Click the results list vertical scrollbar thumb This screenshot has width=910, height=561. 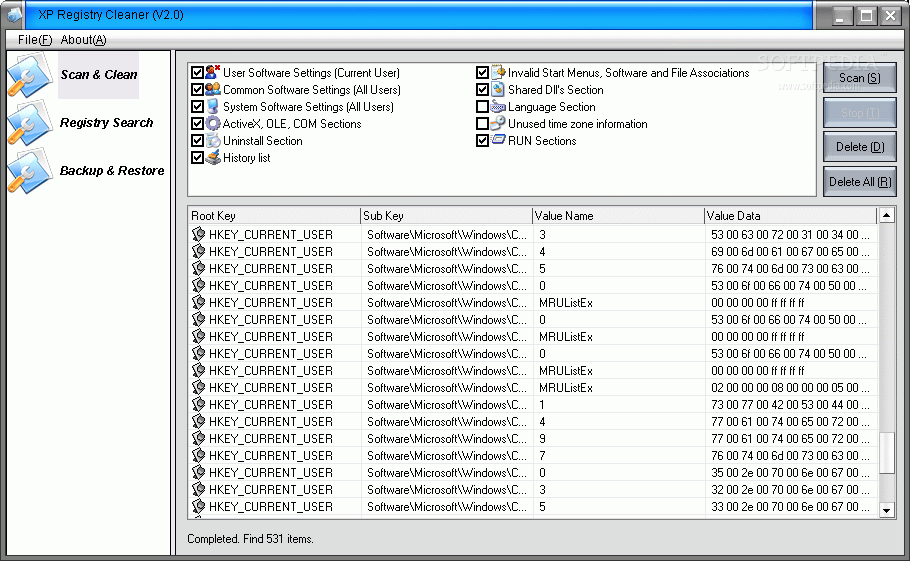click(x=886, y=453)
